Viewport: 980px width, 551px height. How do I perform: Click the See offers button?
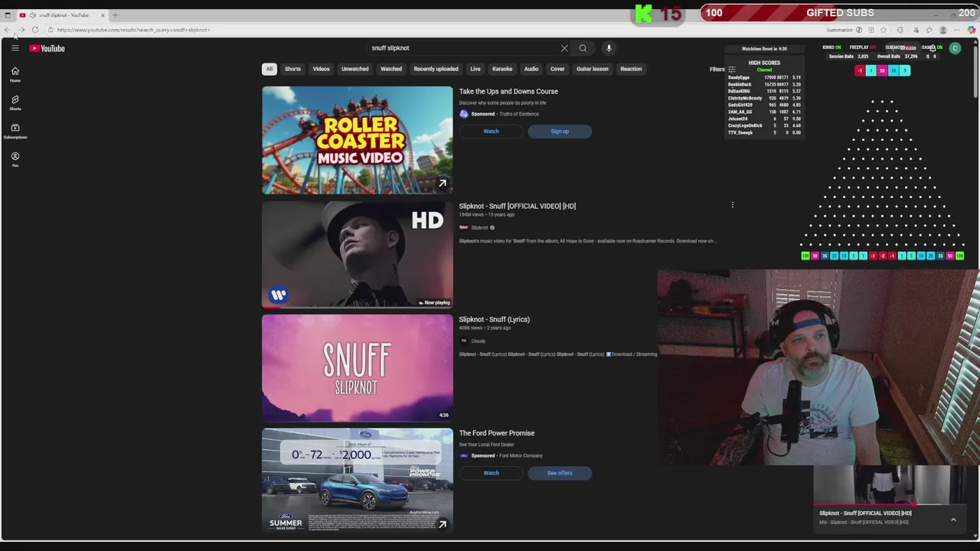[x=560, y=473]
